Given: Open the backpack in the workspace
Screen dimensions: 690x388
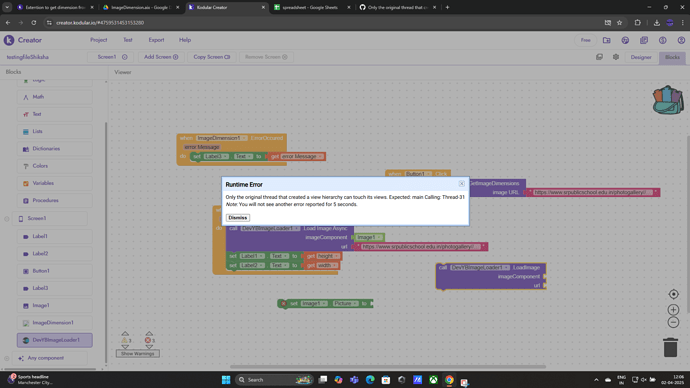Looking at the screenshot, I should tap(668, 100).
